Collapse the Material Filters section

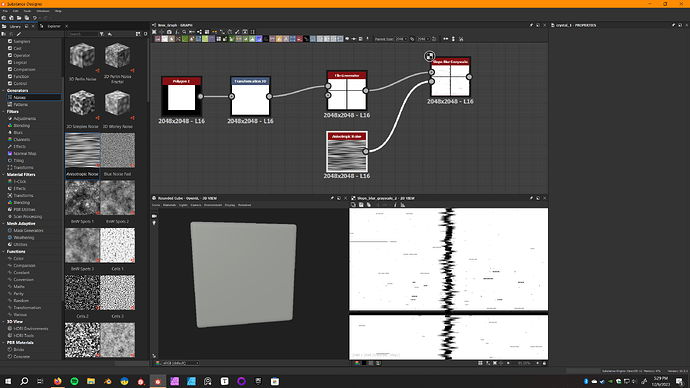point(4,175)
